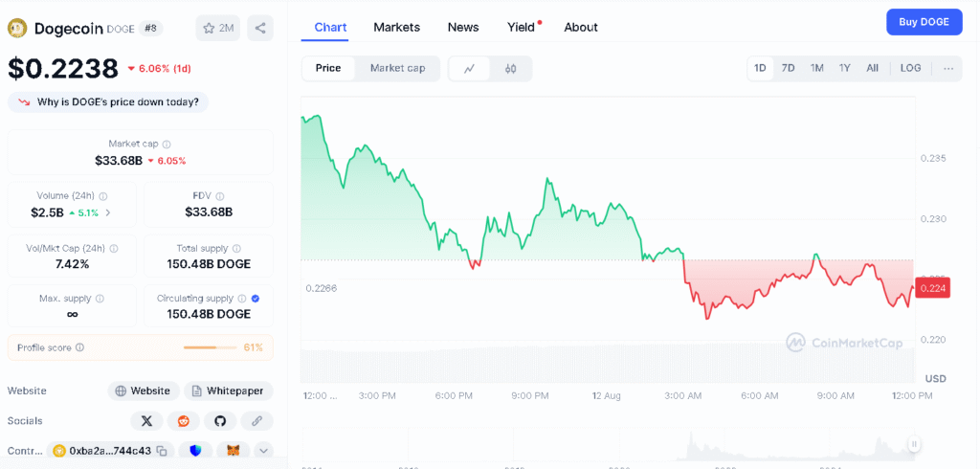Open the chart's three-dot more options menu
Image resolution: width=980 pixels, height=469 pixels.
tap(947, 68)
